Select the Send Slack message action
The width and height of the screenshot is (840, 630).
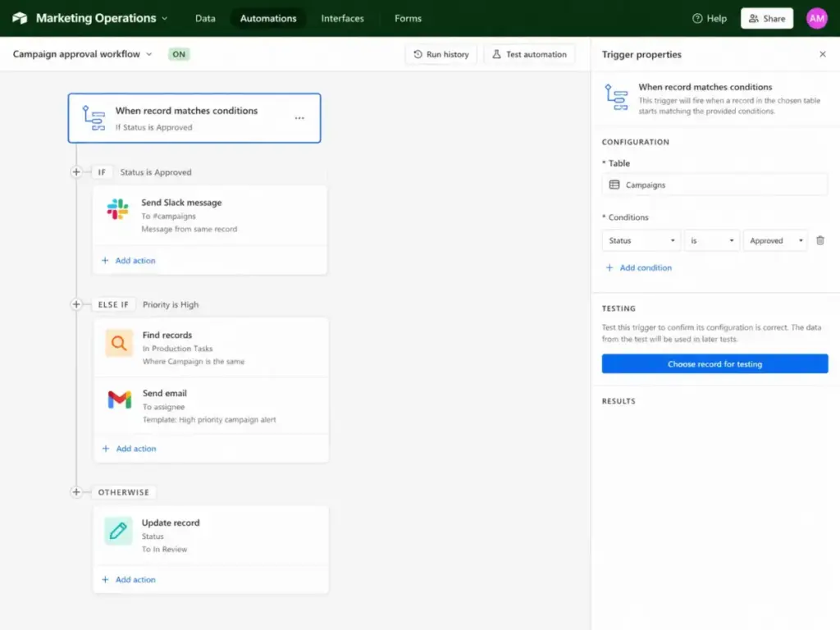210,216
